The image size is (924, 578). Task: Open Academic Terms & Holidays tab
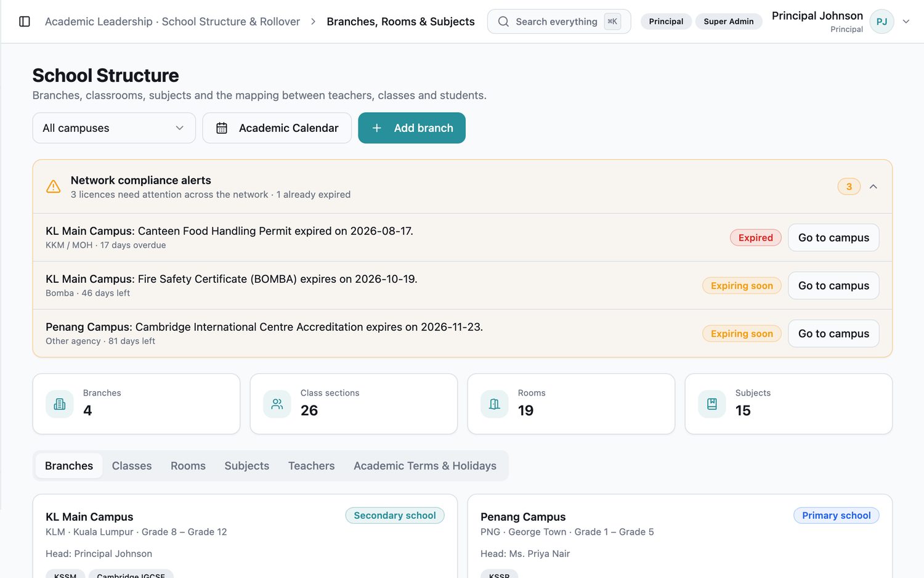425,466
